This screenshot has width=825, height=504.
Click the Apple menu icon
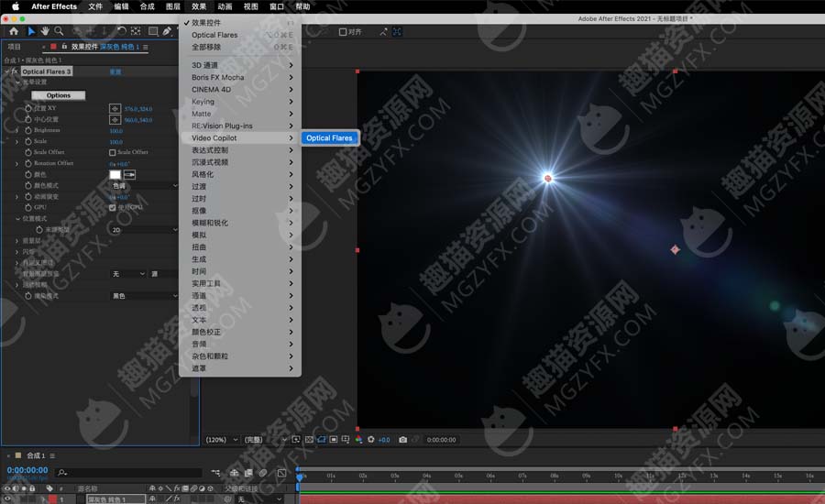coord(16,6)
